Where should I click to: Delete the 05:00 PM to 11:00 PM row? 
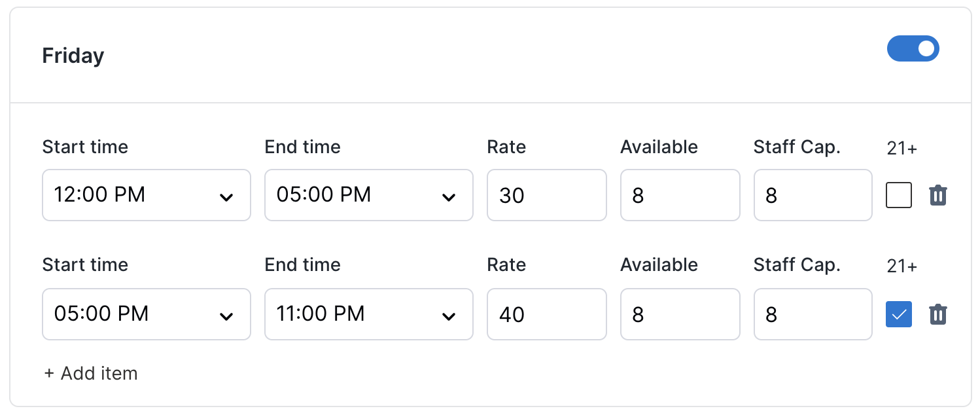click(x=938, y=314)
